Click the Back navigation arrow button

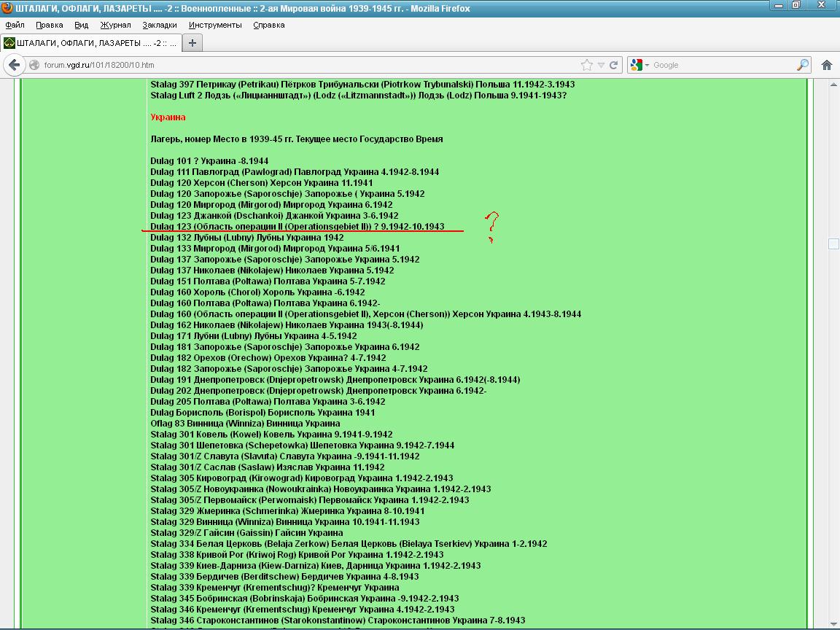coord(14,65)
